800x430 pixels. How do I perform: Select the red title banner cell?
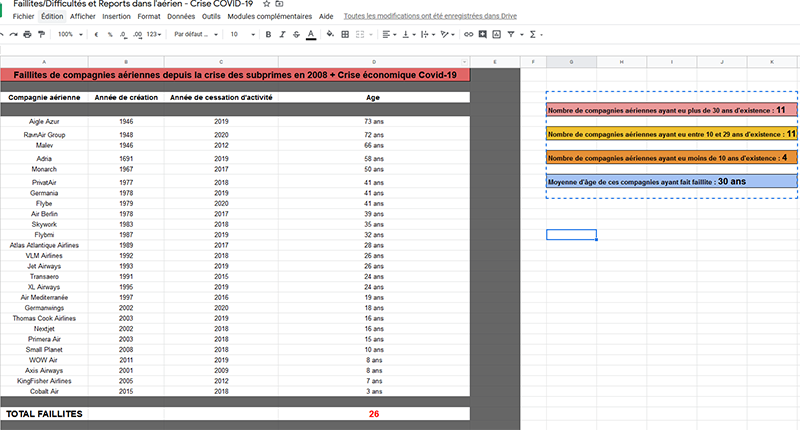click(235, 75)
